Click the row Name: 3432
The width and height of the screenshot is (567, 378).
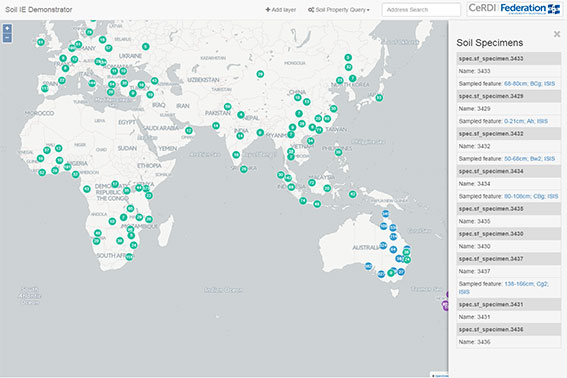509,146
